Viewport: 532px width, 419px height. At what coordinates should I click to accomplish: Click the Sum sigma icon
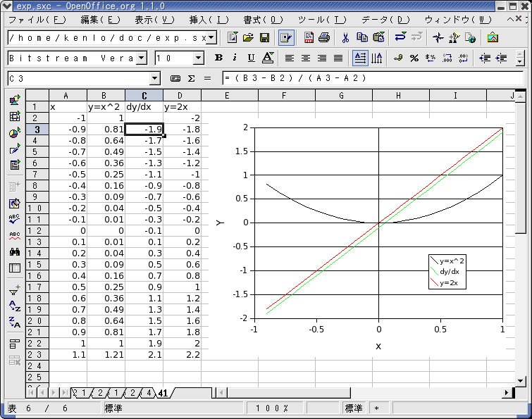tap(191, 78)
